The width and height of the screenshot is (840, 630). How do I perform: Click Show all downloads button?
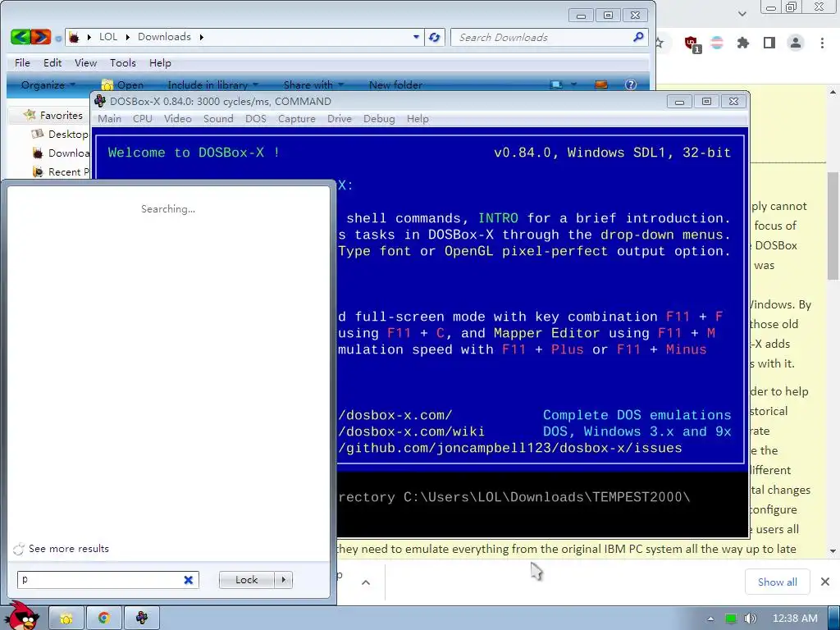click(778, 582)
